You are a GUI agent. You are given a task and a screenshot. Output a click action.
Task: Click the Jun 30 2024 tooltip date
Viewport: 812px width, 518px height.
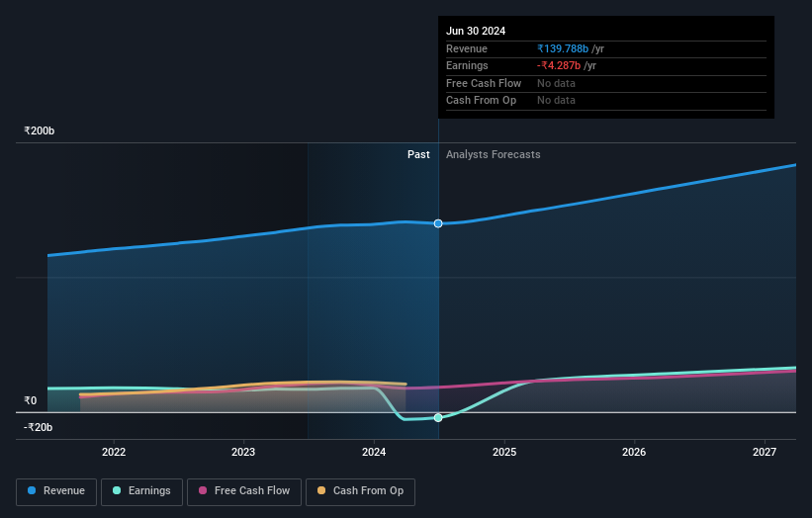click(476, 31)
